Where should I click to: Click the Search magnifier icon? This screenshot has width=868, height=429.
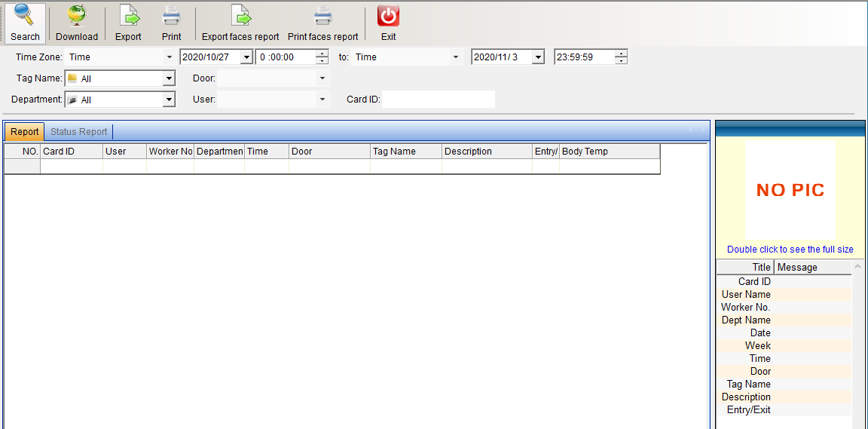(25, 15)
